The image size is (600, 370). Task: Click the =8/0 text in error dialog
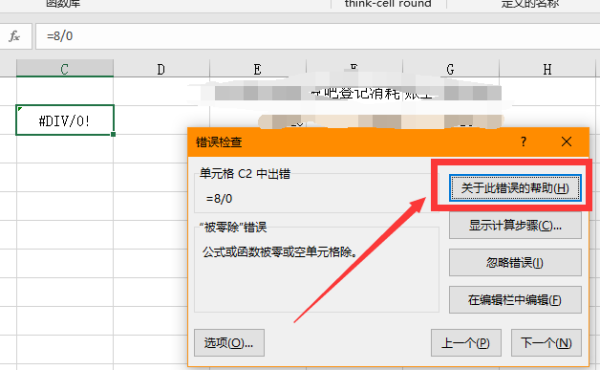click(219, 199)
